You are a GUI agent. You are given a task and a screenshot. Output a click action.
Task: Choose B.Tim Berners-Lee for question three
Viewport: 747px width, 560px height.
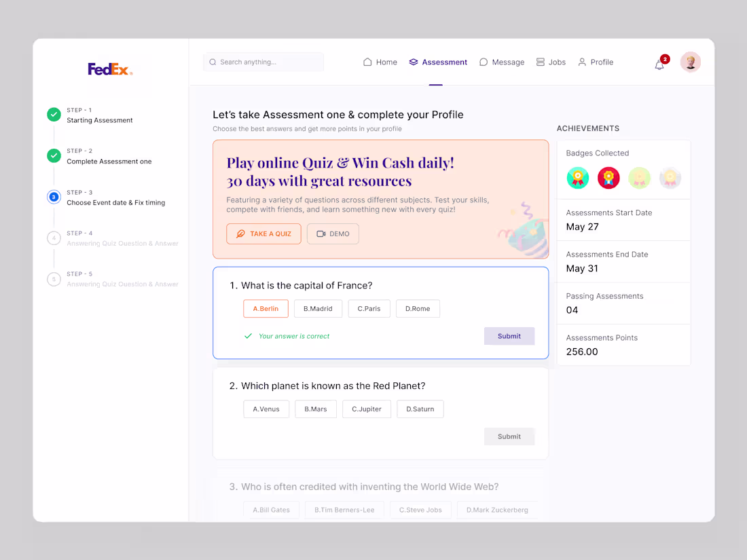(x=344, y=509)
